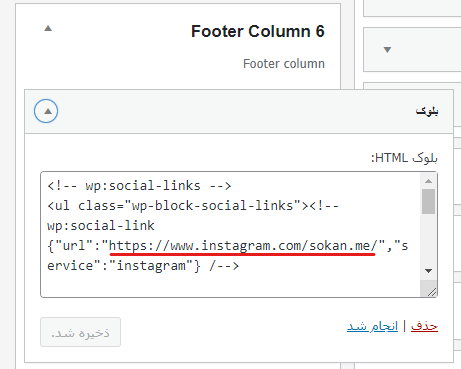The height and width of the screenshot is (369, 461).
Task: Click the ذخیره شد saved button
Action: point(80,332)
